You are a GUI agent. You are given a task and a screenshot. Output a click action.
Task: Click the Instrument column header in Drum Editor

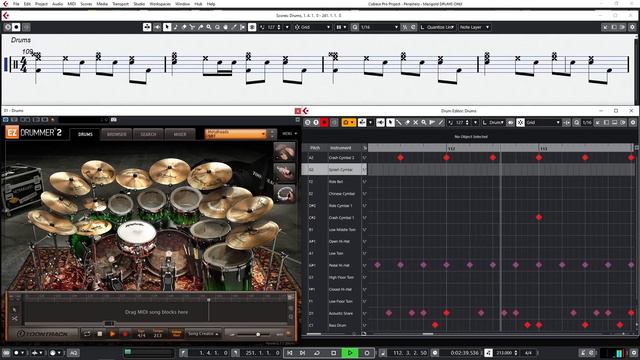[341, 148]
